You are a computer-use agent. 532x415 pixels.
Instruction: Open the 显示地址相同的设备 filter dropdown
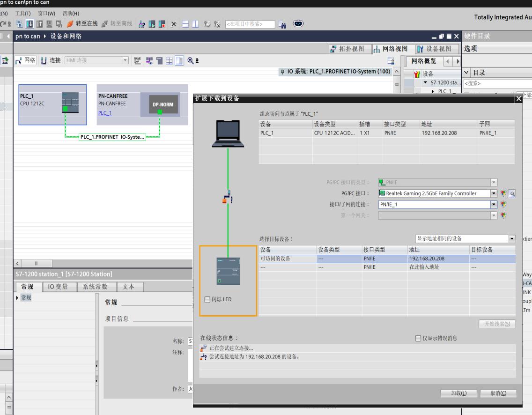[511, 238]
